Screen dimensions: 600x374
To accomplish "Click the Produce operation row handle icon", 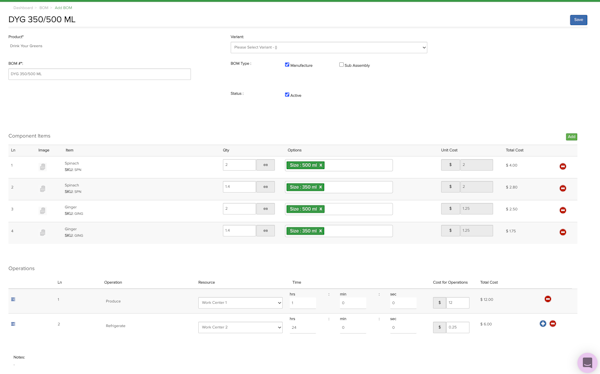I will [x=13, y=299].
